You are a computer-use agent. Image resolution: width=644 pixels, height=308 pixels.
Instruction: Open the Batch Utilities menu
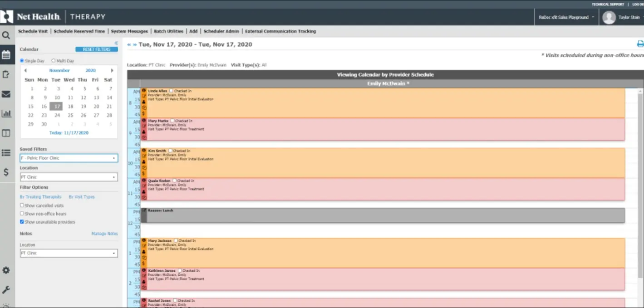pyautogui.click(x=169, y=31)
